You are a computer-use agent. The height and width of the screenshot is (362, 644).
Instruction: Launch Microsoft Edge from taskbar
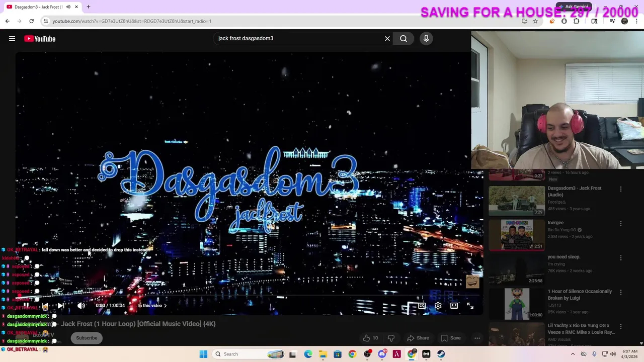click(x=307, y=354)
